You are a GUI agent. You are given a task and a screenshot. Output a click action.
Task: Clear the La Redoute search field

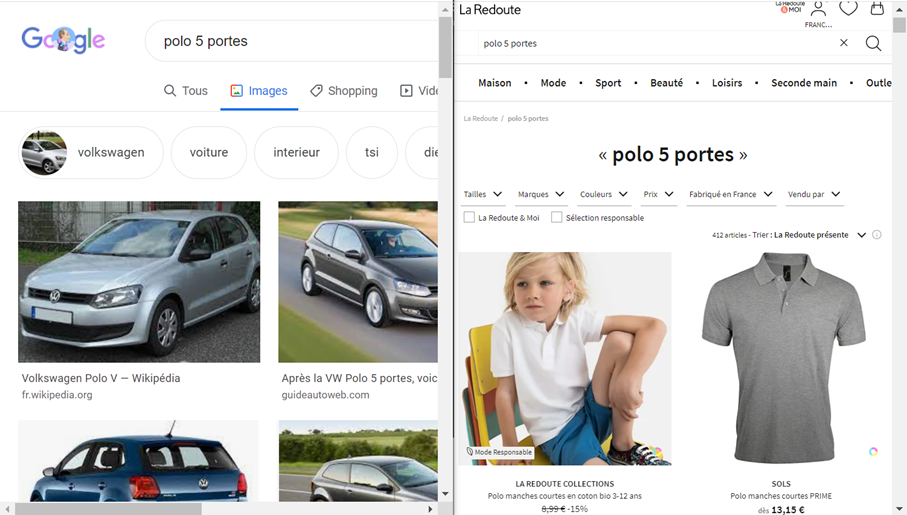pyautogui.click(x=844, y=43)
